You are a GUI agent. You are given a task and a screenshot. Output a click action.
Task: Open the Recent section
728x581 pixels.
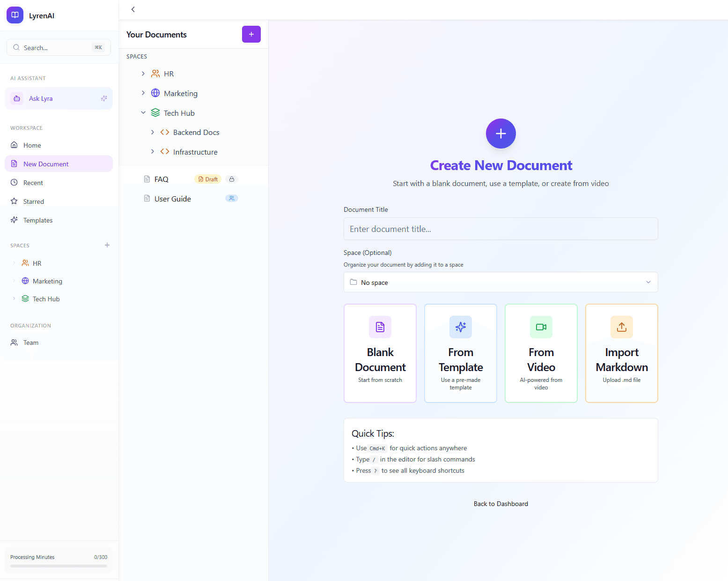[x=33, y=182]
